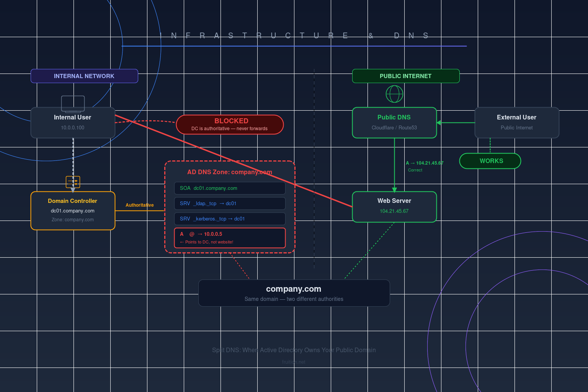Click the gray arrowhead above Domain Controller
Viewport: 588px width, 392px height.
(73, 189)
